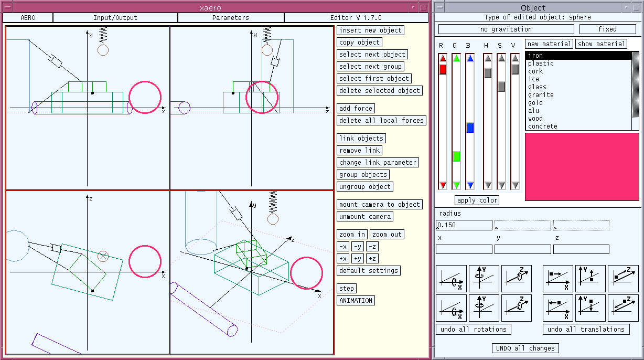644x360 pixels.
Task: Click the 'insert new object' button
Action: (370, 30)
